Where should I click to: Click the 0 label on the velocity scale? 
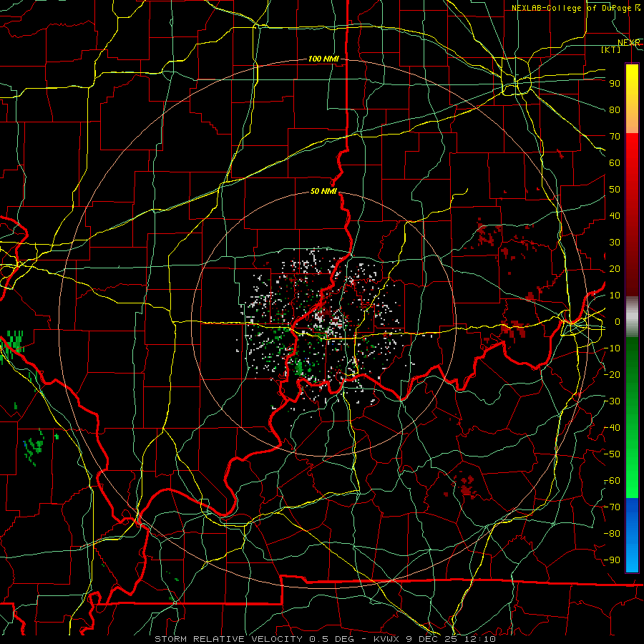pos(618,321)
